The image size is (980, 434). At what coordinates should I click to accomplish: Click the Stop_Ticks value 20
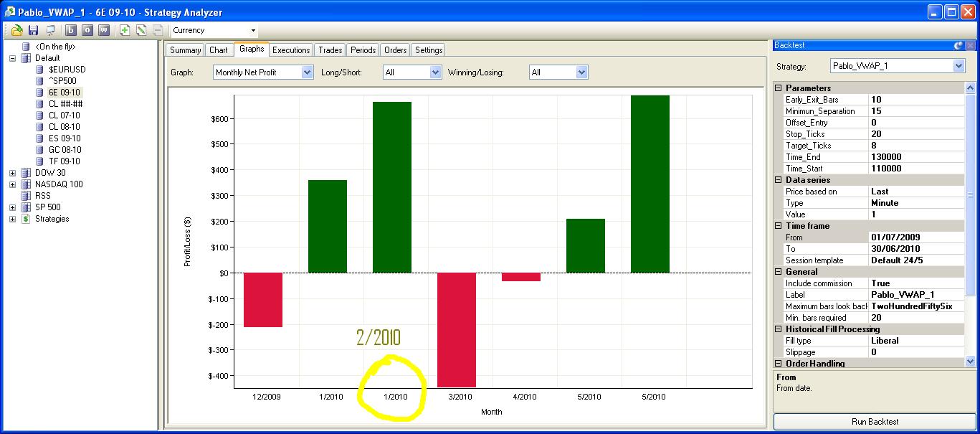[x=916, y=134]
